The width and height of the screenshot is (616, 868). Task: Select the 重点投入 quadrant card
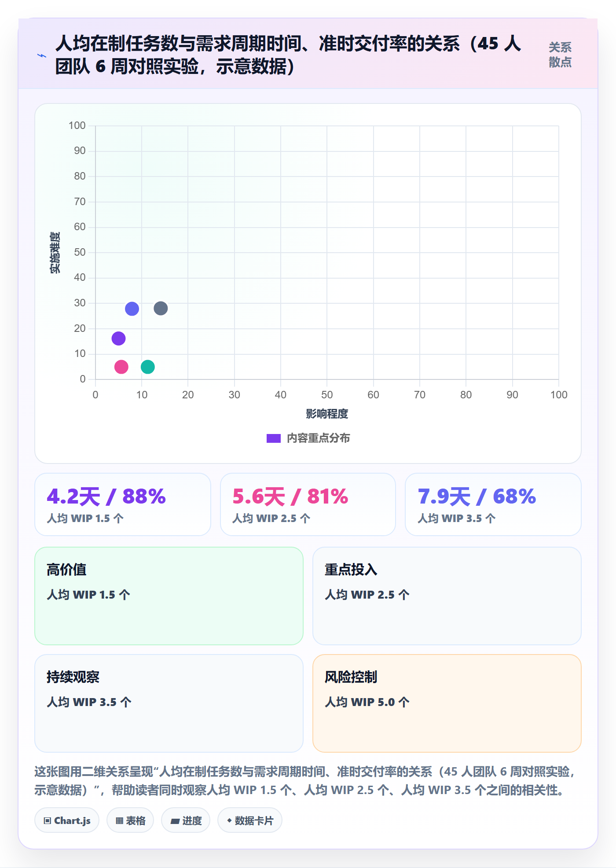point(447,596)
